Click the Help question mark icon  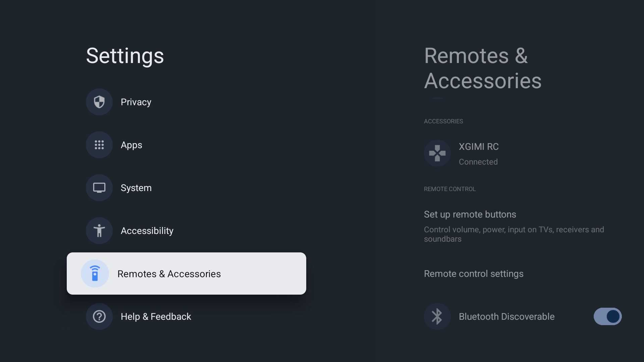pyautogui.click(x=99, y=316)
